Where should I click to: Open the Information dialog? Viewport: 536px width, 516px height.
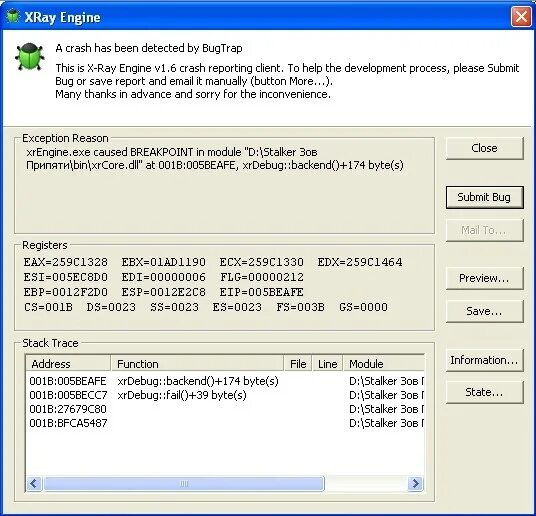coord(484,360)
